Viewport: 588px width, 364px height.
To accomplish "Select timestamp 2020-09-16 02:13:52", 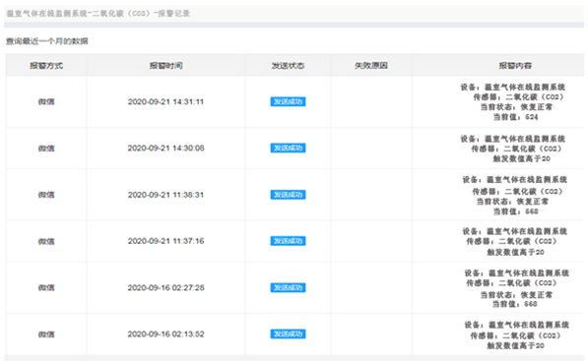I will pyautogui.click(x=165, y=334).
